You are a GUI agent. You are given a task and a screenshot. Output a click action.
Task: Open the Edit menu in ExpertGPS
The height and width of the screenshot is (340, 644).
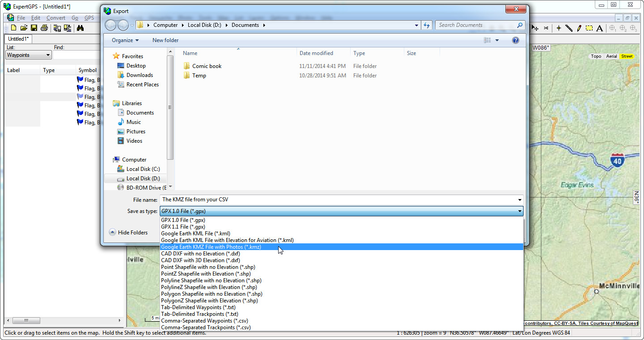click(x=36, y=18)
